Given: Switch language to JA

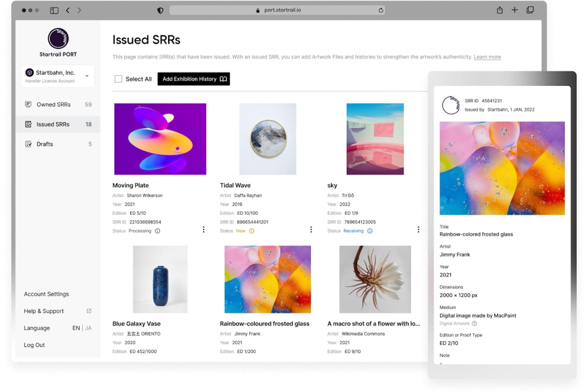Looking at the screenshot, I should pos(88,328).
